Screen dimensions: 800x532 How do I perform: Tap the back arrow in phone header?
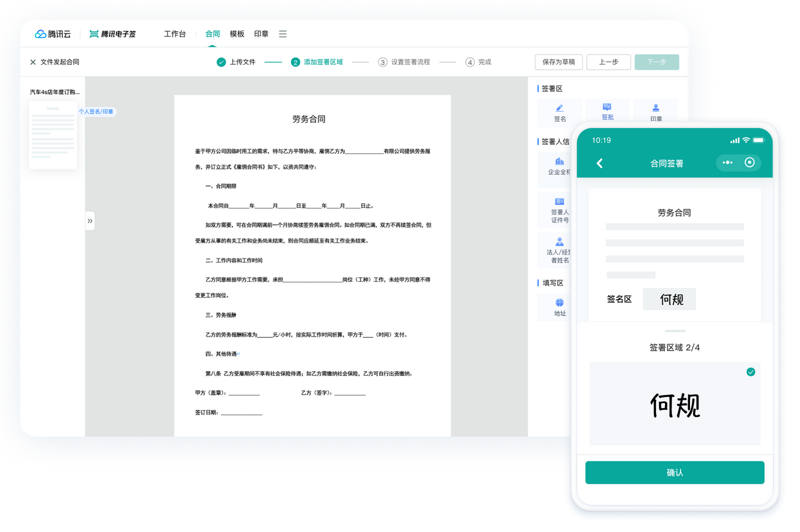599,163
